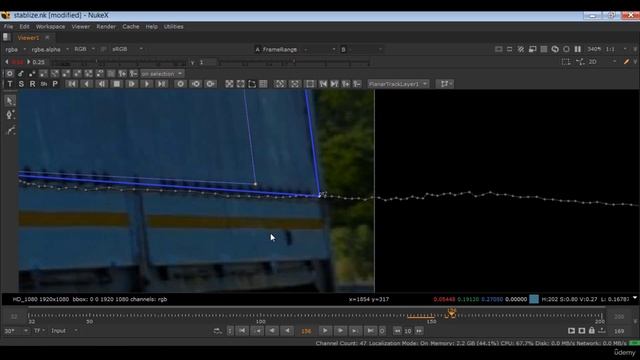Toggle shear tracking with the Sh button
Image resolution: width=640 pixels, height=360 pixels.
click(44, 84)
